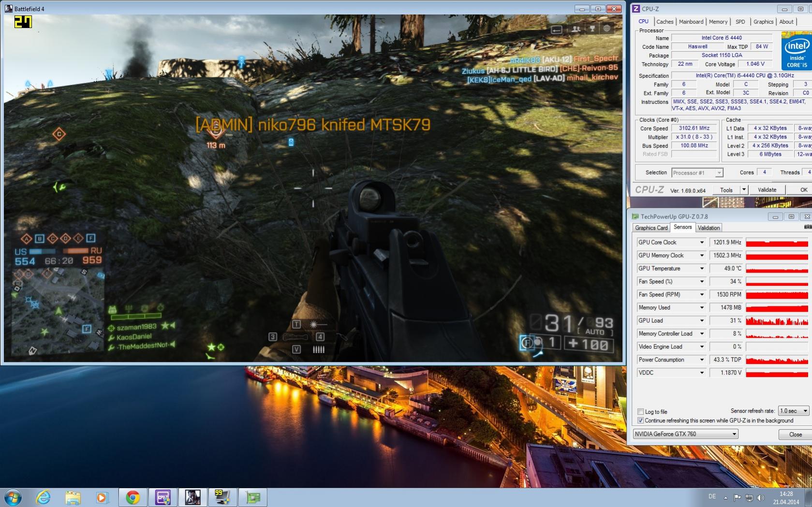
Task: Click the CPU-Z title bar icon
Action: coord(636,9)
